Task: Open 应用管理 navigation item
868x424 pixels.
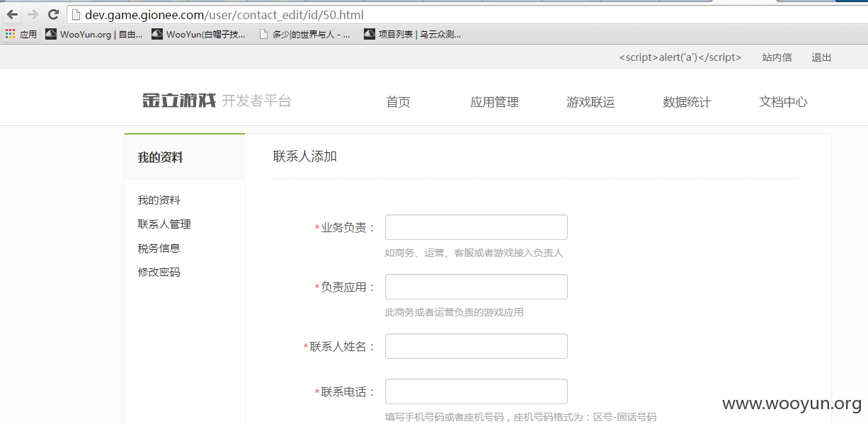Action: pyautogui.click(x=494, y=102)
